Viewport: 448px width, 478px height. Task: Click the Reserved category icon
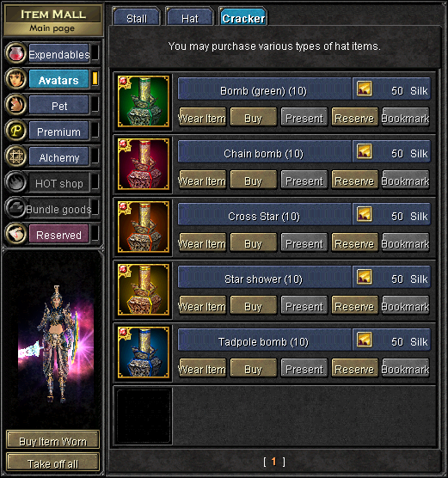pos(15,234)
